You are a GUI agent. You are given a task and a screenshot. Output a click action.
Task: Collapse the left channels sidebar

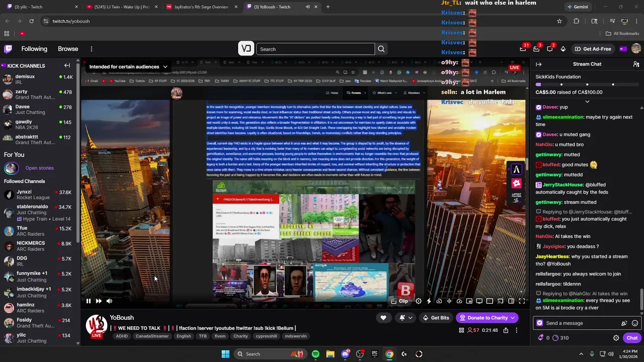click(x=67, y=65)
